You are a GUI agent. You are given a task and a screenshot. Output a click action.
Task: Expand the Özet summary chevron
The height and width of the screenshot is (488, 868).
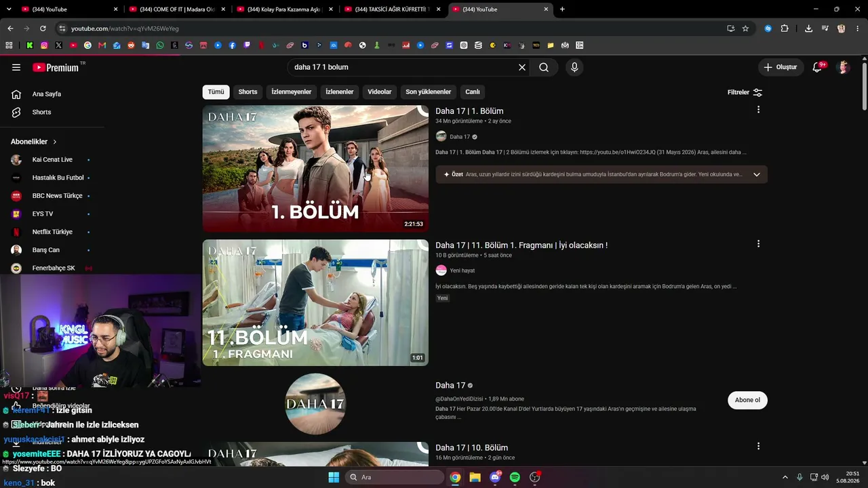(757, 174)
